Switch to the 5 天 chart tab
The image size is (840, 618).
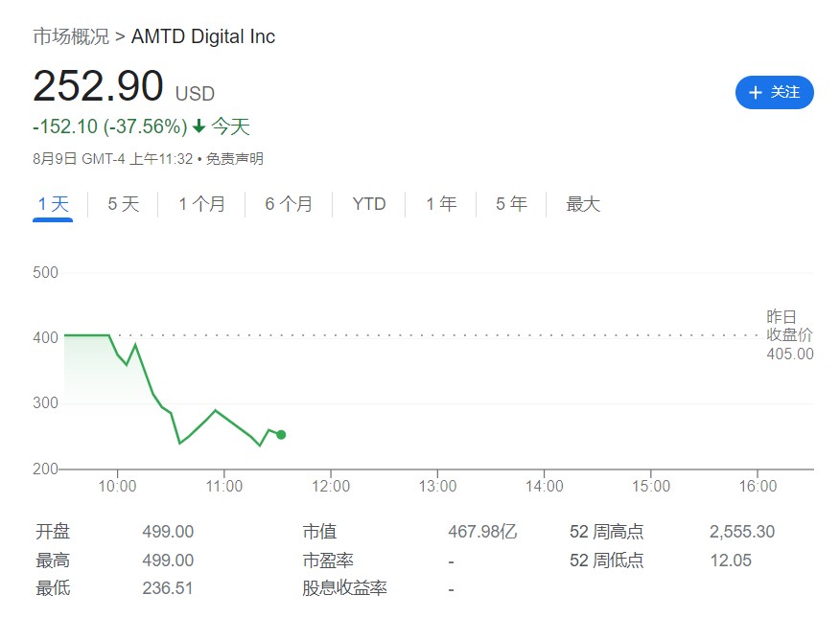point(124,204)
